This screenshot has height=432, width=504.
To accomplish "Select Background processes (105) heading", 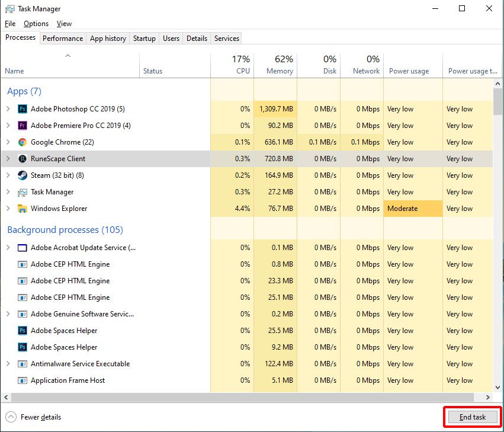I will pos(65,230).
